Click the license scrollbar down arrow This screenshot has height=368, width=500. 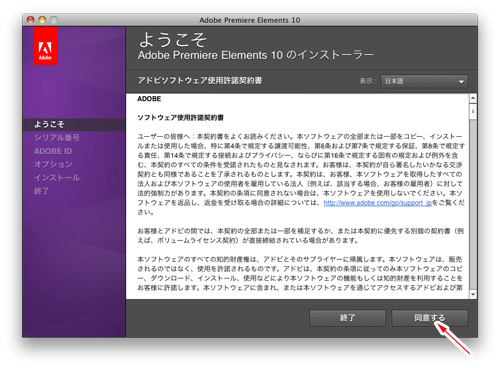click(473, 294)
